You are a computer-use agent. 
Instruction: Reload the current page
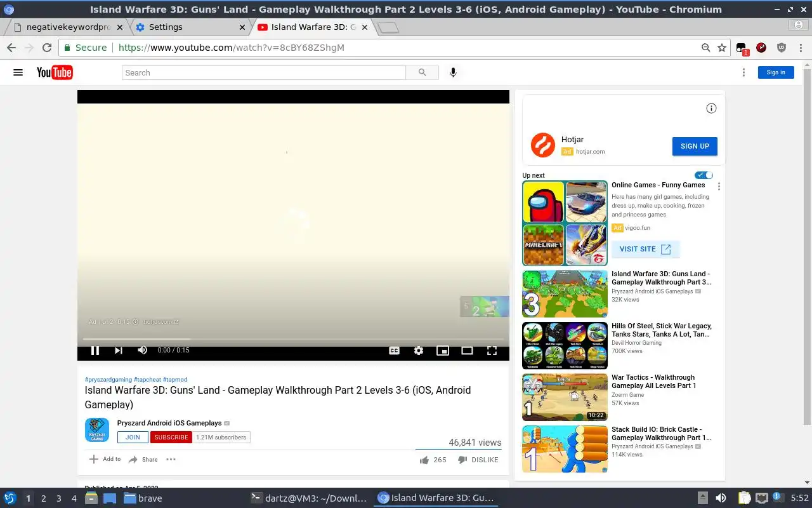pyautogui.click(x=46, y=48)
